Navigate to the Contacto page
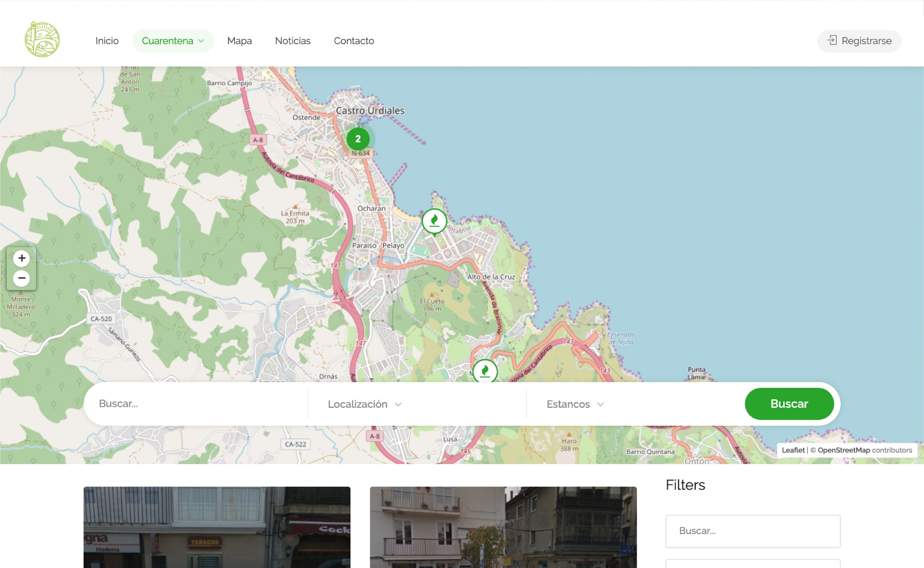Viewport: 924px width, 568px height. pos(354,40)
